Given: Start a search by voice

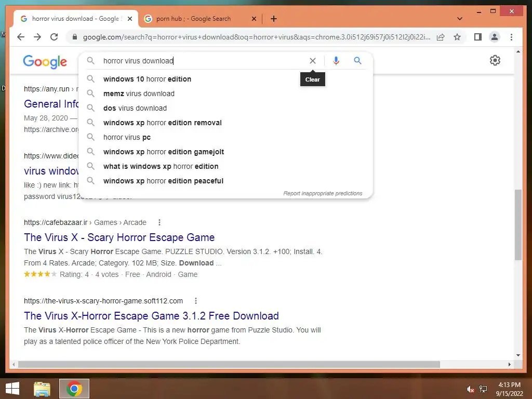Looking at the screenshot, I should [336, 61].
